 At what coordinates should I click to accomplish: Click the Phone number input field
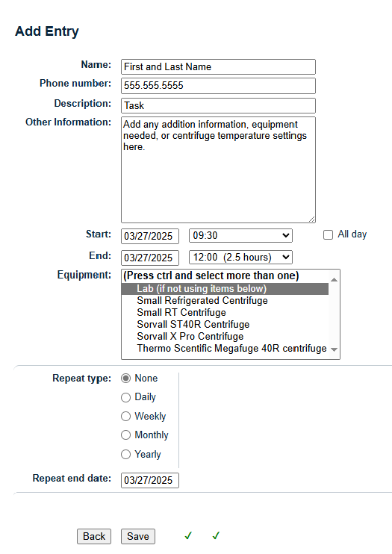tap(218, 86)
